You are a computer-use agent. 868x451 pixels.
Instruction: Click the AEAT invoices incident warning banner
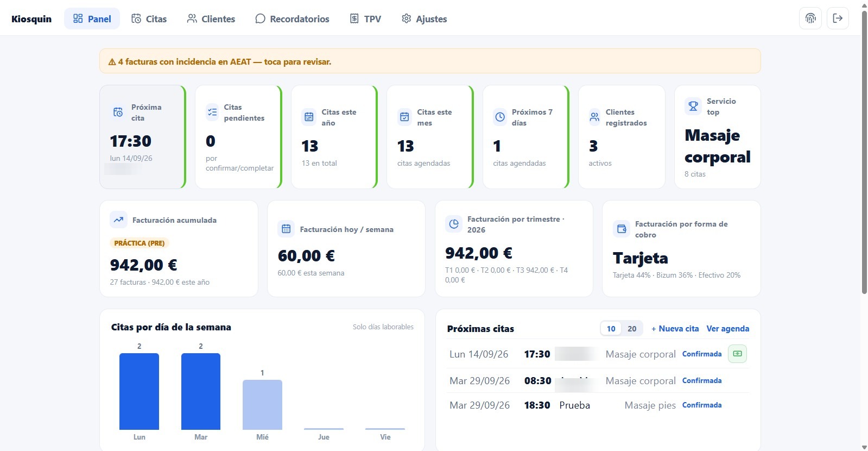tap(430, 61)
